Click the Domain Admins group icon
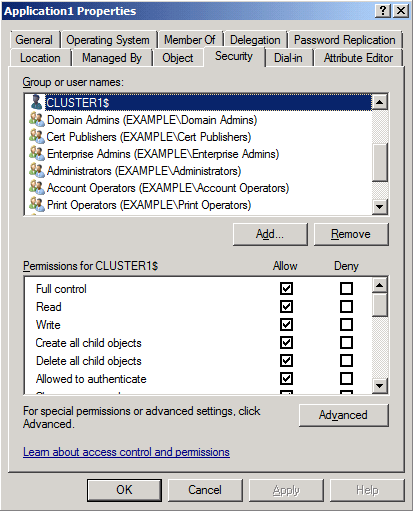The width and height of the screenshot is (413, 511). [37, 120]
